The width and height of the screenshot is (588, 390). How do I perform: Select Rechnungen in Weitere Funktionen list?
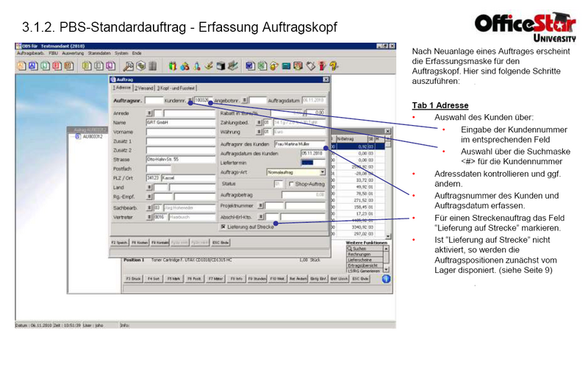click(x=365, y=254)
